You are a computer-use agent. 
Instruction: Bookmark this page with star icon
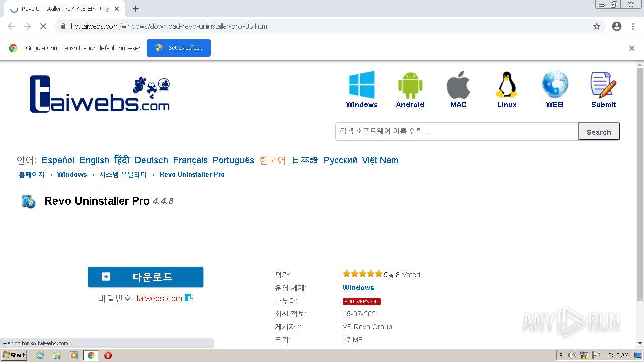(597, 26)
